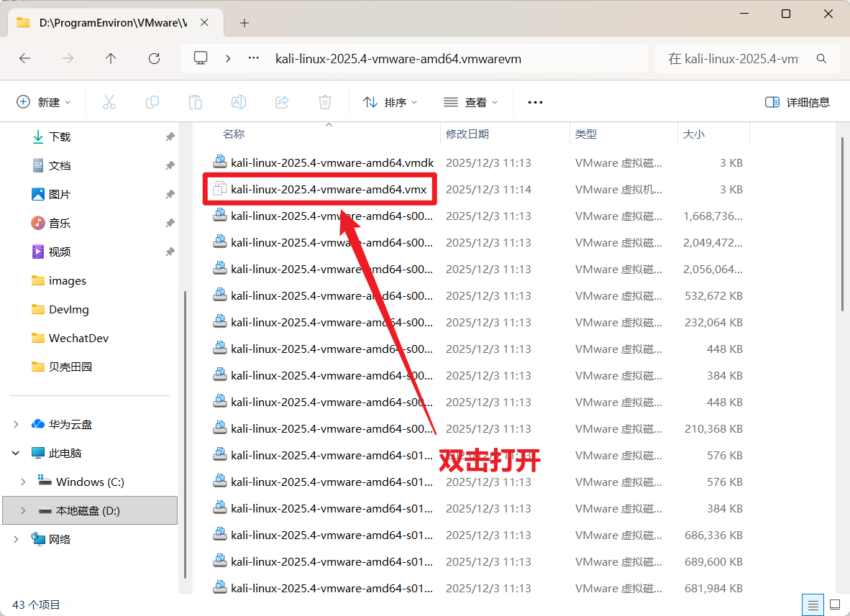Select the file sized 532,672 KB

[479, 296]
